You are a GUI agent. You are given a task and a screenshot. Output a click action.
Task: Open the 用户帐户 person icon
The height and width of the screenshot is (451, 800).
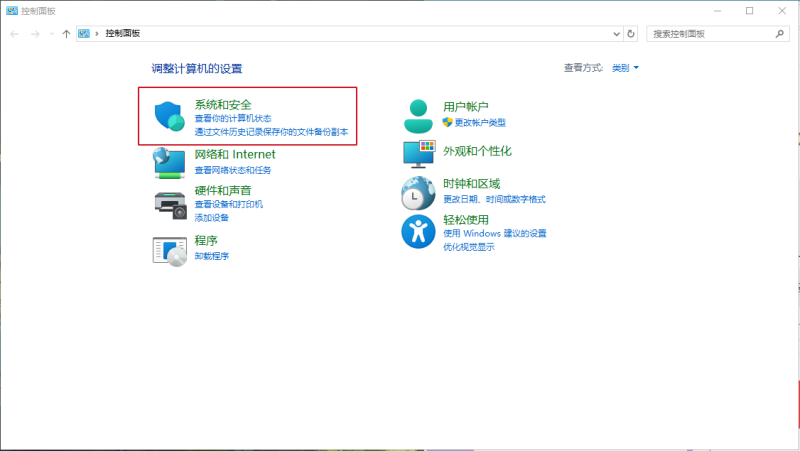(418, 116)
